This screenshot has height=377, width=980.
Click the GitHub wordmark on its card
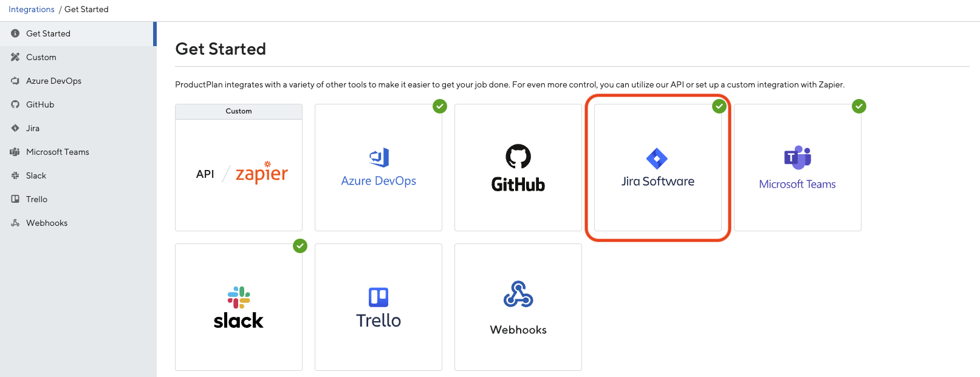[x=518, y=185]
